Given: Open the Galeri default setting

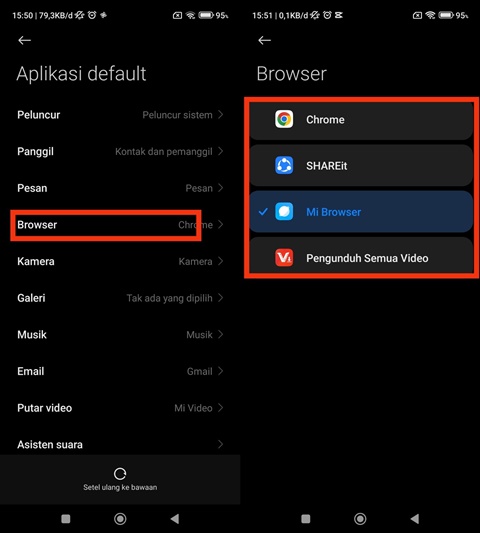Looking at the screenshot, I should coord(120,298).
